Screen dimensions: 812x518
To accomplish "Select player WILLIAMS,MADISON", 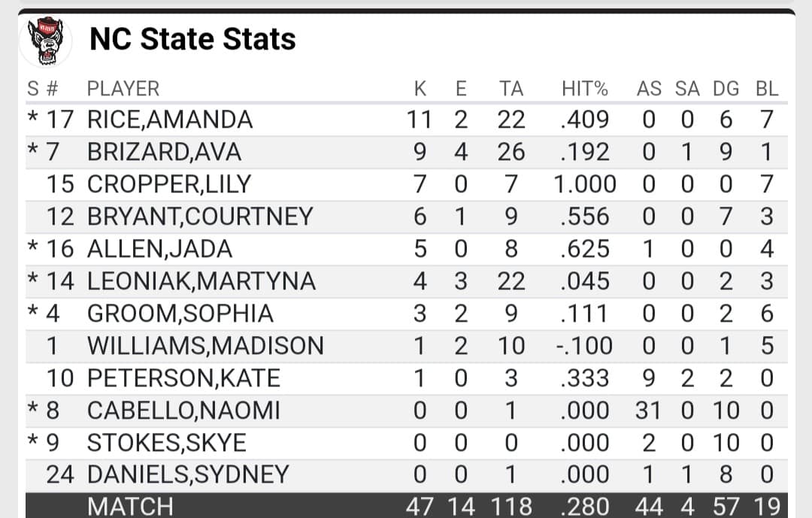I will pyautogui.click(x=205, y=346).
